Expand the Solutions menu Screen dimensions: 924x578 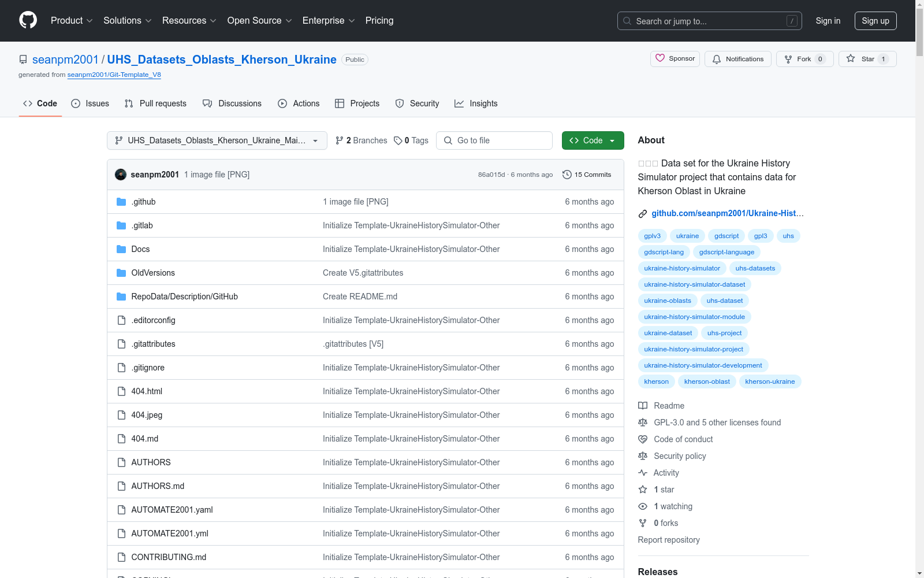tap(128, 21)
